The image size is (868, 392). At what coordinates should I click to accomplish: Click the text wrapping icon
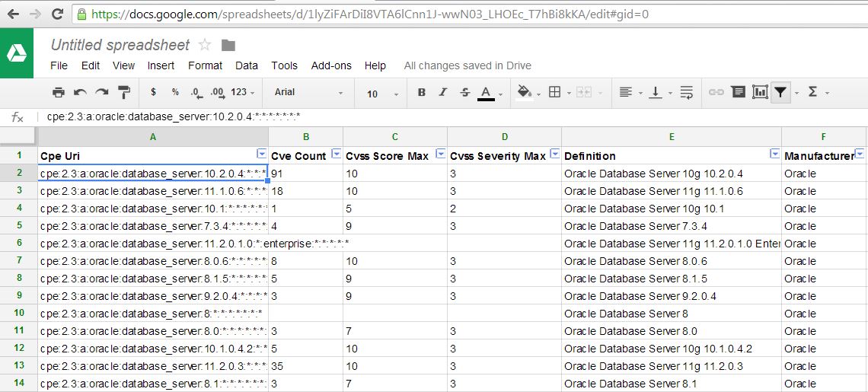[x=687, y=92]
